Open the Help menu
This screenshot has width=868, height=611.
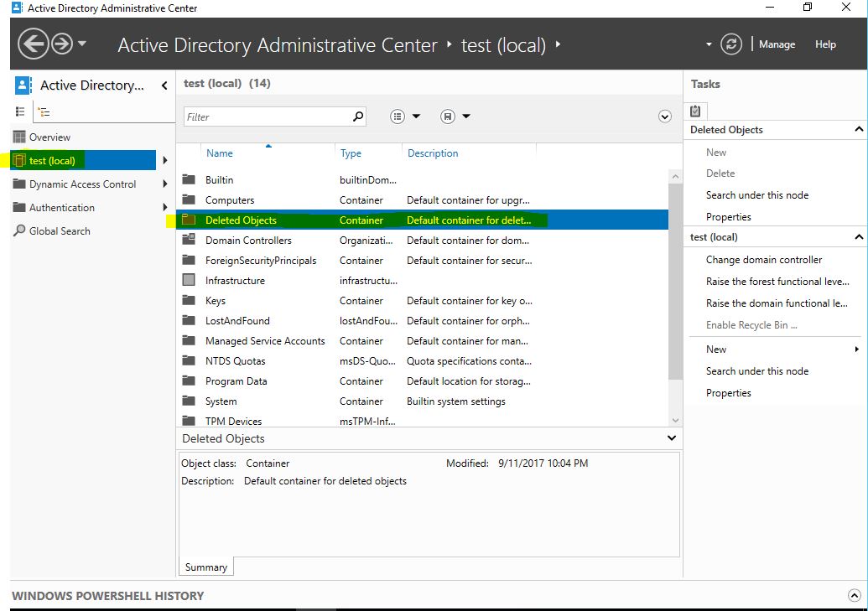(825, 44)
